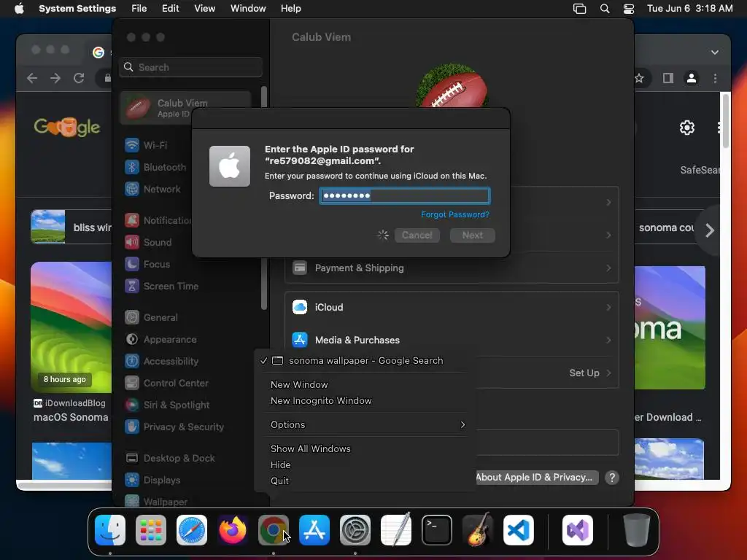Click the help question mark button
Viewport: 747px width, 560px height.
point(612,478)
